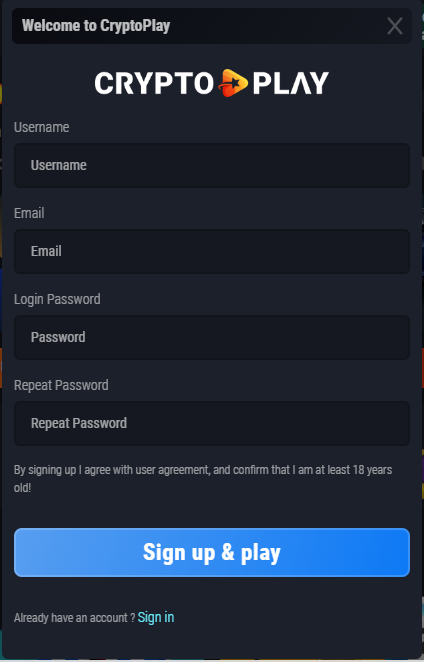The height and width of the screenshot is (662, 424).
Task: Click the Already have an account text
Action: [74, 618]
